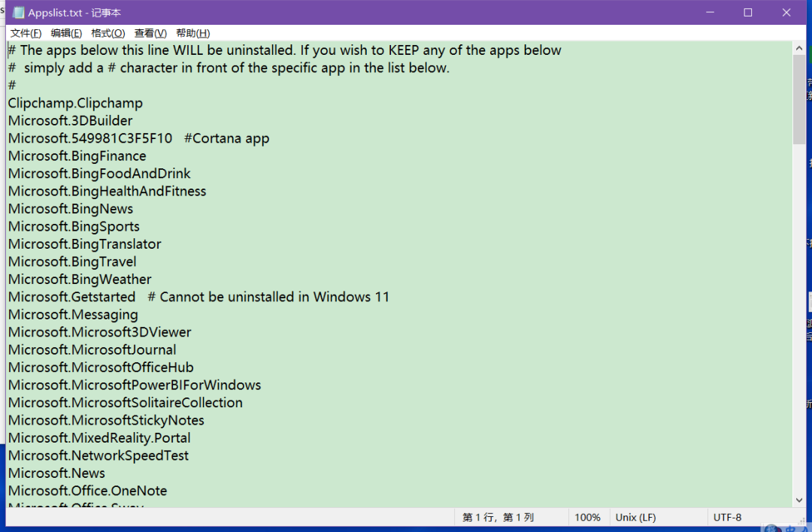Click the scrollbar up arrow

click(799, 49)
